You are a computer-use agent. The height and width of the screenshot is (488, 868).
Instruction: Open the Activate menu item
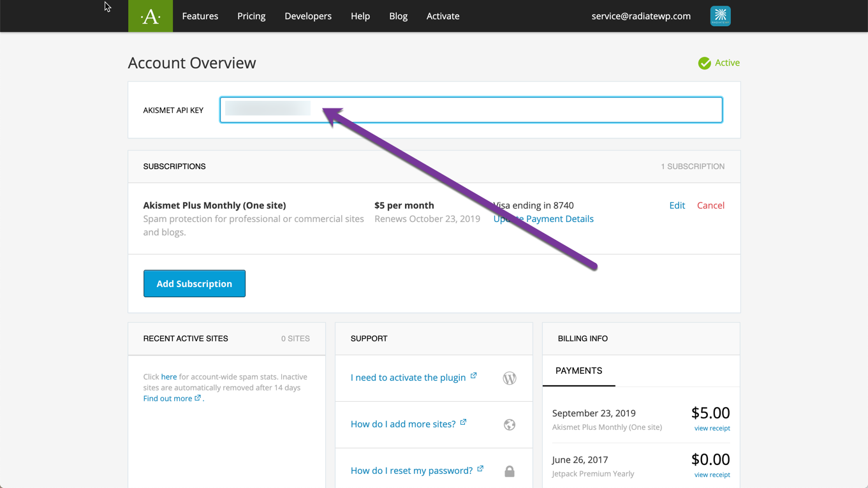tap(443, 16)
